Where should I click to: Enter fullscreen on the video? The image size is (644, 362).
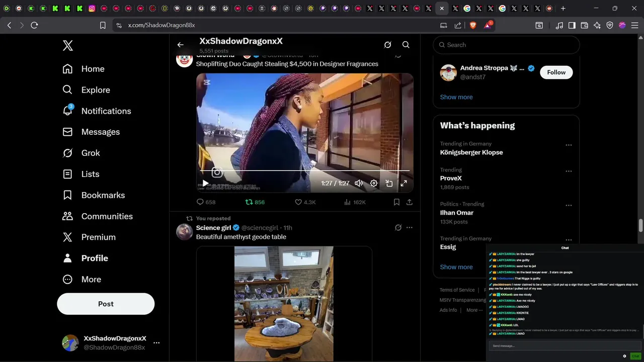pos(404,184)
